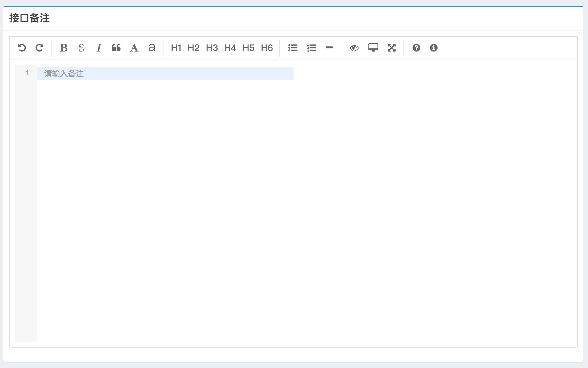Insert an unordered bullet list
Viewport: 588px width, 368px height.
pyautogui.click(x=293, y=48)
